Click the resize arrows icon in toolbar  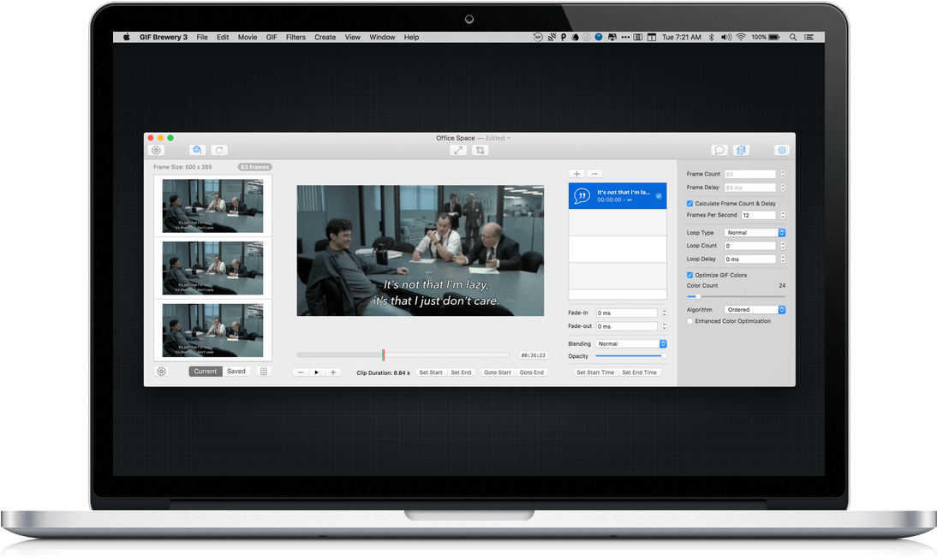pos(459,150)
